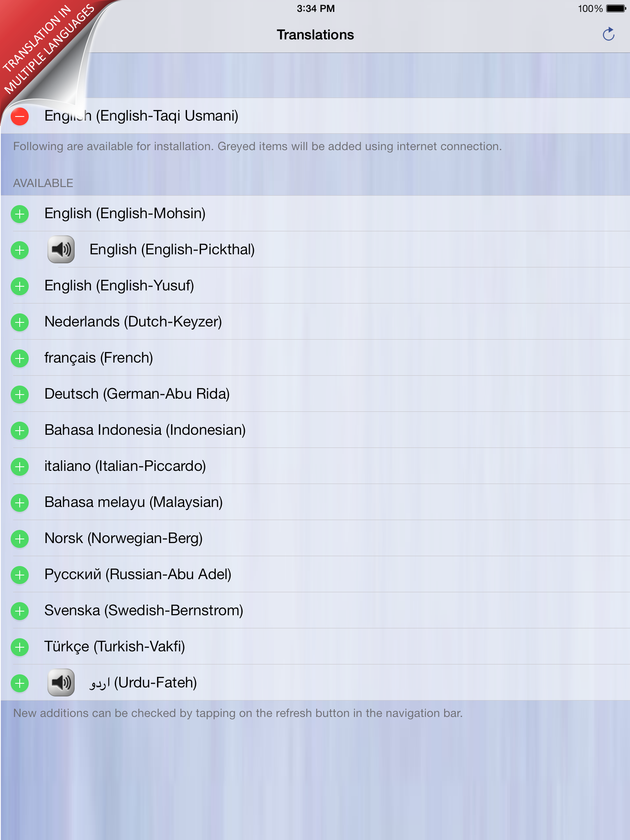630x840 pixels.
Task: Add Turkish-Vakfi translation with green plus
Action: tap(20, 647)
